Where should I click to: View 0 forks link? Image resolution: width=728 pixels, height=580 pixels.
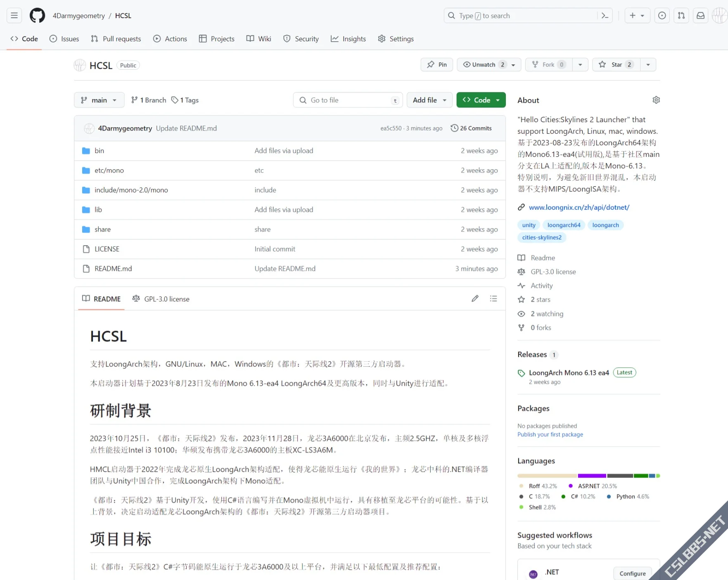535,328
